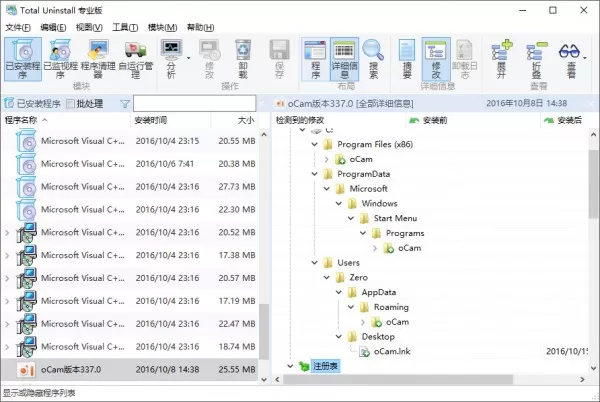Screen dimensions: 600x402
Task: Open the 视图(V) menu
Action: (89, 27)
